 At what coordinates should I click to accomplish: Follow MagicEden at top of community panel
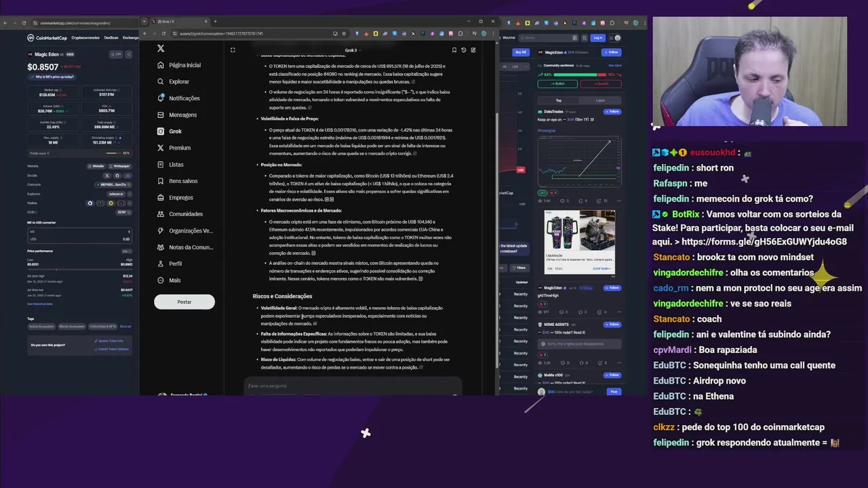click(x=612, y=52)
